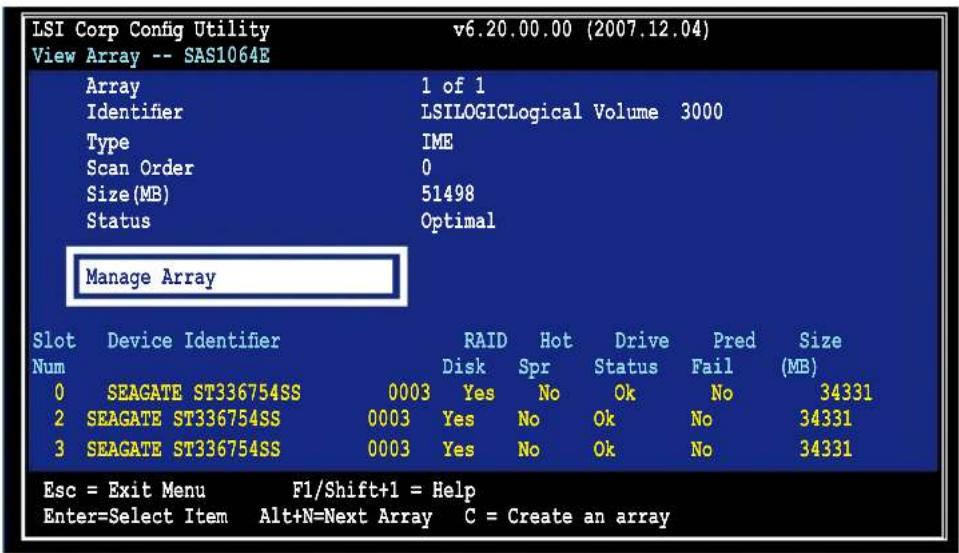Click 'LSILOGICLogical Volume 3000' value
This screenshot has width=959, height=553.
tap(571, 113)
